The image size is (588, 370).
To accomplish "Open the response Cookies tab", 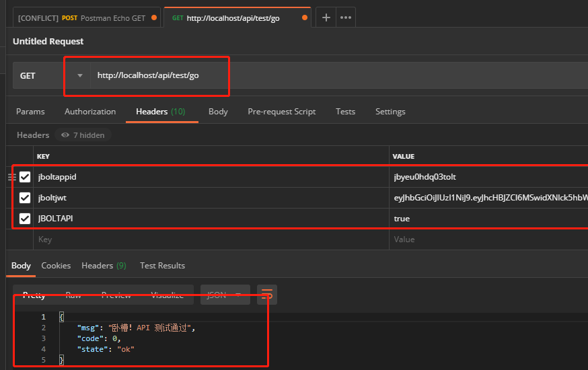I will (x=56, y=266).
